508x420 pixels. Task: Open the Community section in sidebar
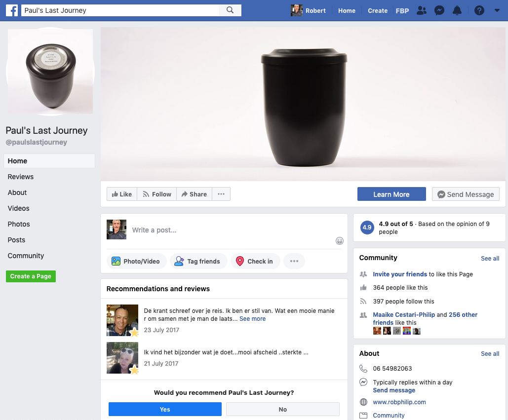click(x=26, y=256)
